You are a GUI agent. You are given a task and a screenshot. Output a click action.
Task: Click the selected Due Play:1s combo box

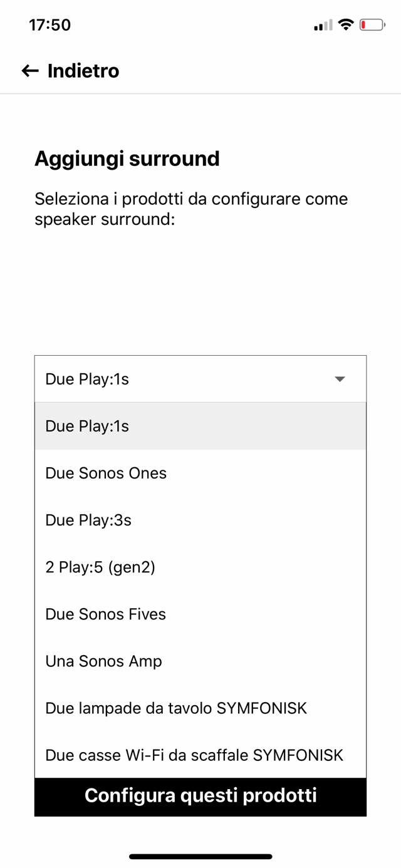pos(188,379)
